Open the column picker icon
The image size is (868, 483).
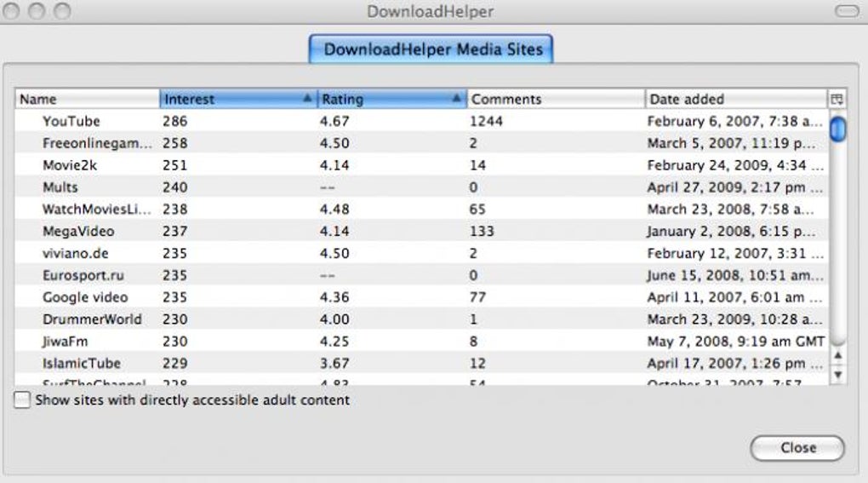(x=837, y=99)
